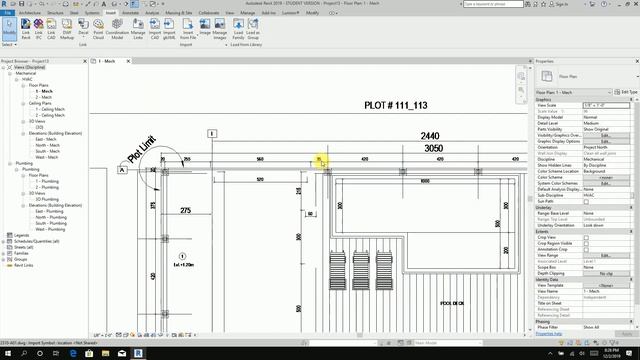The width and height of the screenshot is (640, 360).
Task: Toggle the Sun Path checkbox
Action: 586,202
